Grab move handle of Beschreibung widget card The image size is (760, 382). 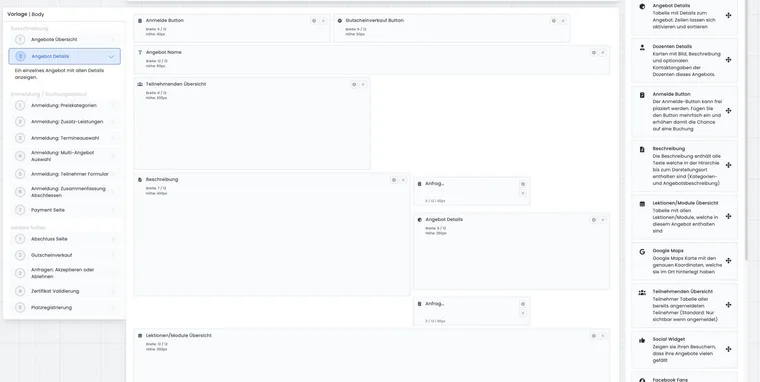click(728, 165)
